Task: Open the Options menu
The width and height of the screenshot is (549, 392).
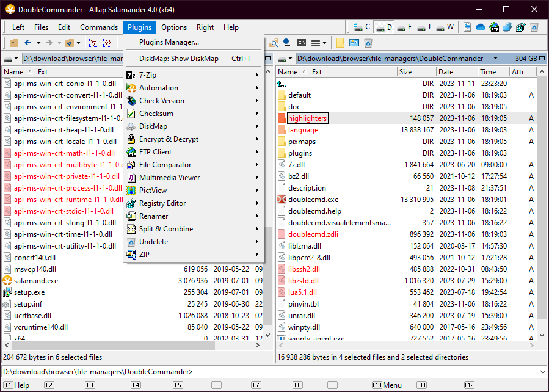Action: pos(174,27)
